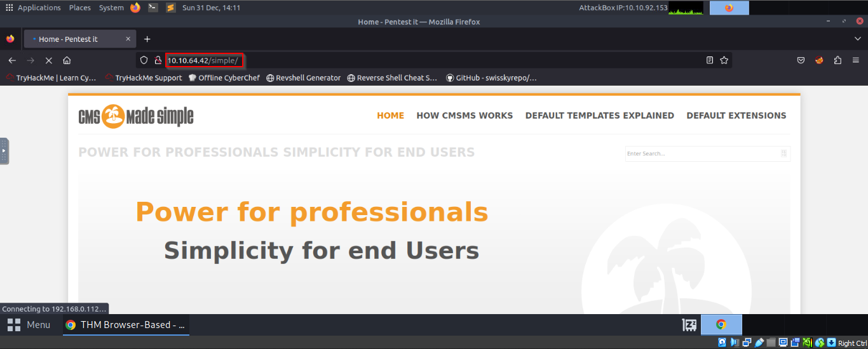This screenshot has height=349, width=868.
Task: Open the Extensions puzzle icon
Action: (x=837, y=60)
